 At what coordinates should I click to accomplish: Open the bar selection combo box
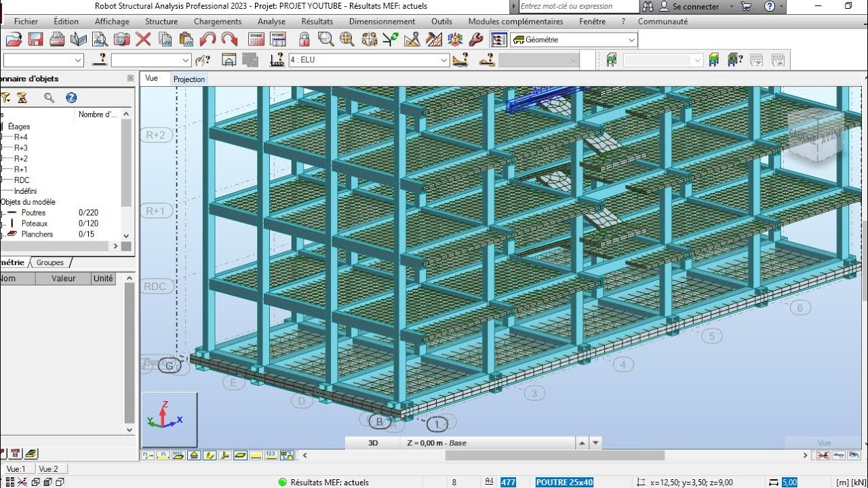[x=151, y=60]
